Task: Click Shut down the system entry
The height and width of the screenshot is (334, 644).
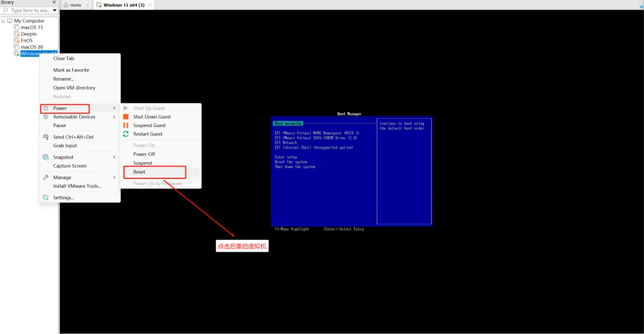Action: 295,167
